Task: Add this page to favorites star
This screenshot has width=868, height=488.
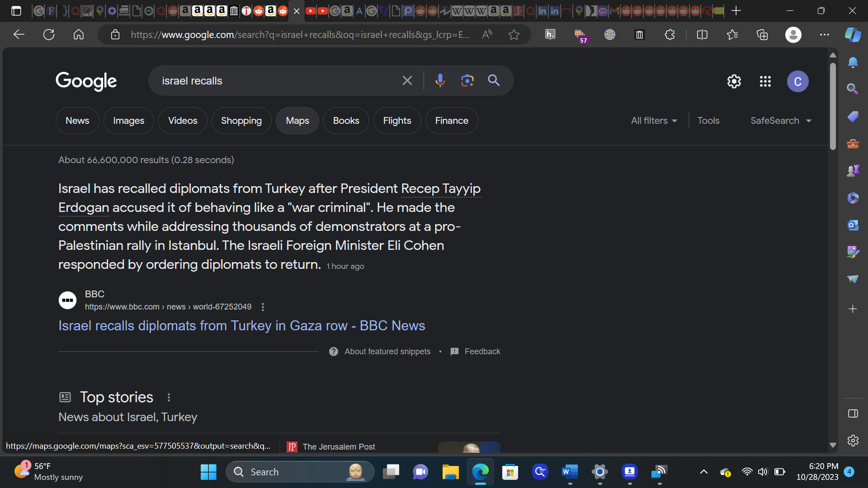Action: click(514, 35)
